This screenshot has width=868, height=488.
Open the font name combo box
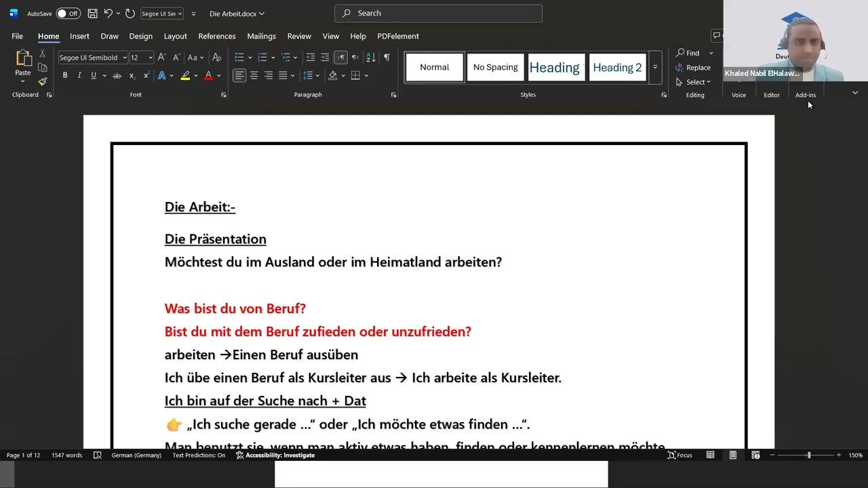(92, 58)
